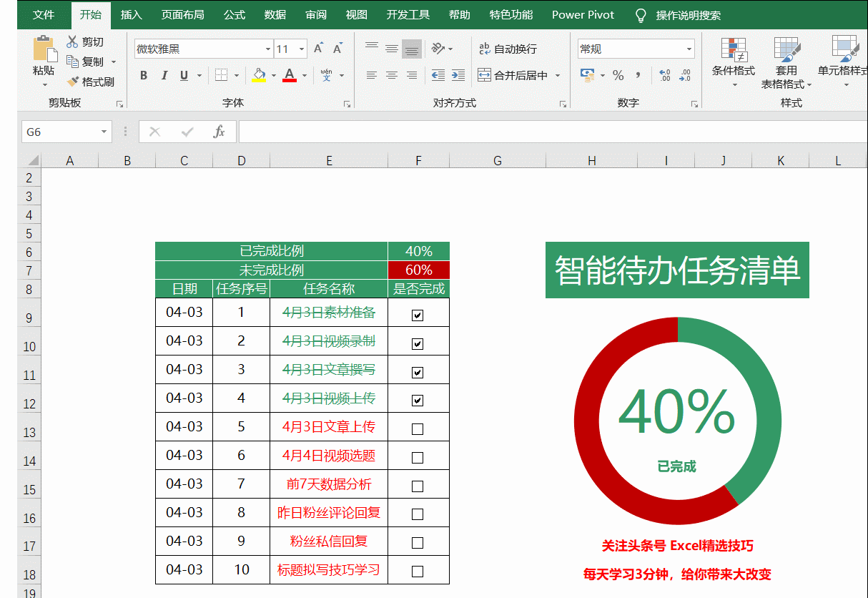Check the 昨日粉丝评论回复 checkbox

pos(418,514)
